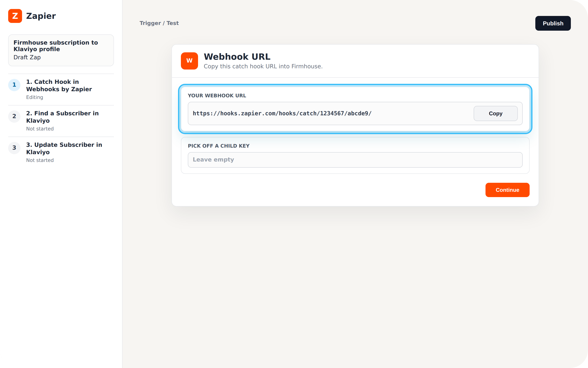Click the YOUR WEBHOOK URL label

click(x=217, y=96)
